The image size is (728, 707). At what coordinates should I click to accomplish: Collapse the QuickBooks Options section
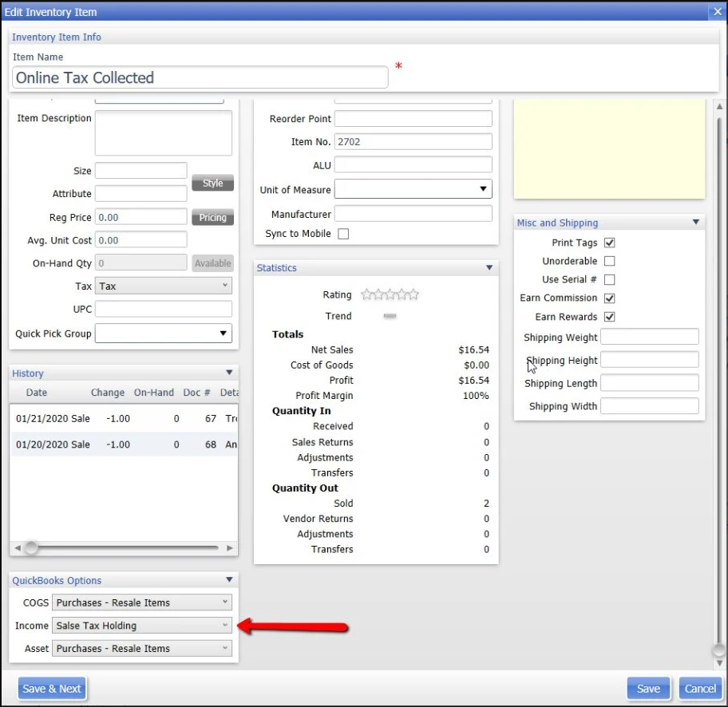229,580
